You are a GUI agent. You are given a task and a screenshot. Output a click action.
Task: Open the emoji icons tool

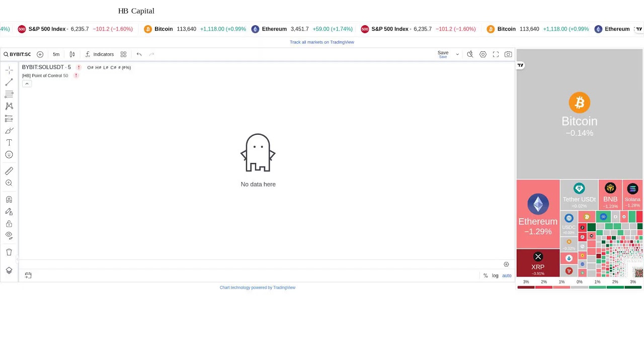click(x=9, y=155)
